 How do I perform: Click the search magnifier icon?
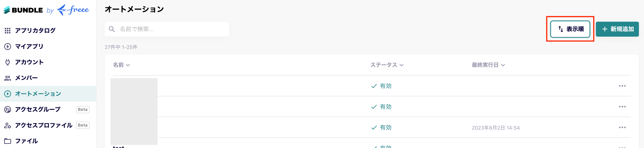[x=112, y=29]
